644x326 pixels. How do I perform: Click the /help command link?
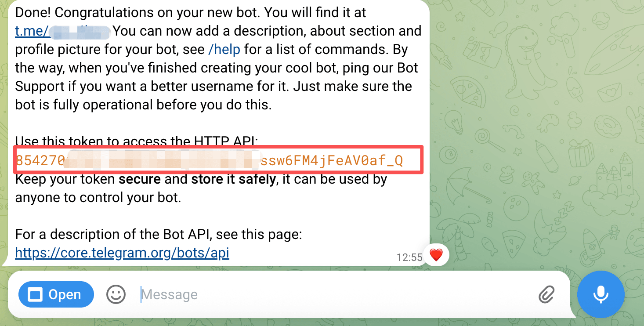(224, 50)
